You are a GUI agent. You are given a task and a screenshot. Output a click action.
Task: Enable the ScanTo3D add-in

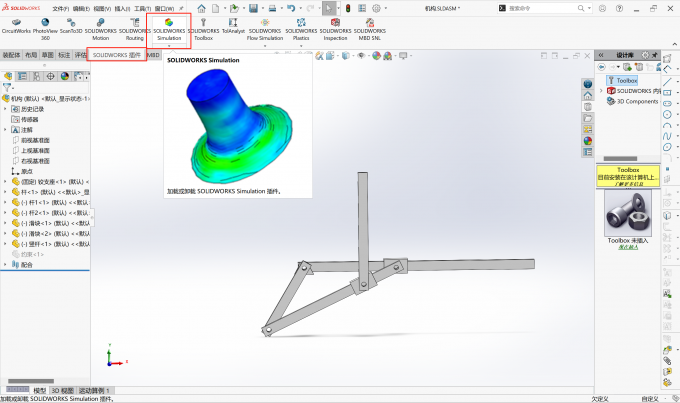tap(71, 26)
